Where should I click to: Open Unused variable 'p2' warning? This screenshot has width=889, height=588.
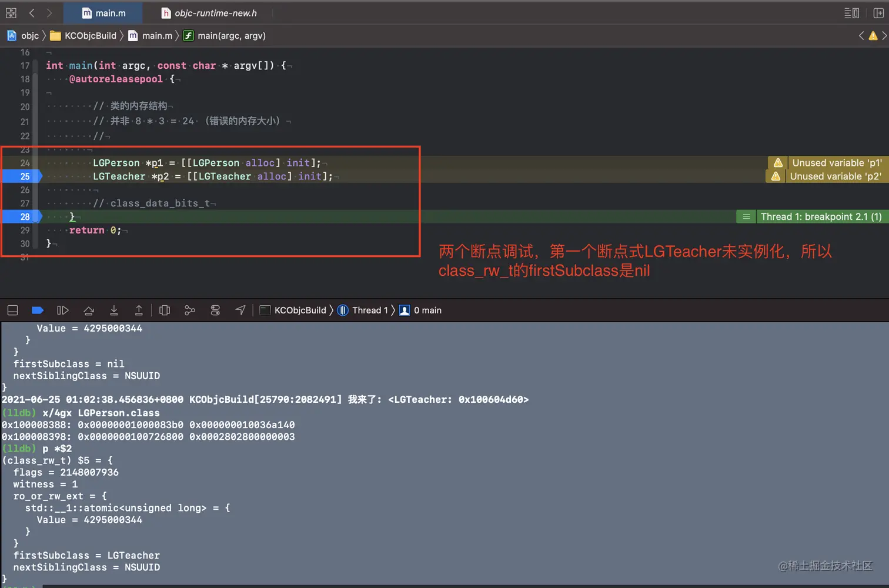pos(827,176)
